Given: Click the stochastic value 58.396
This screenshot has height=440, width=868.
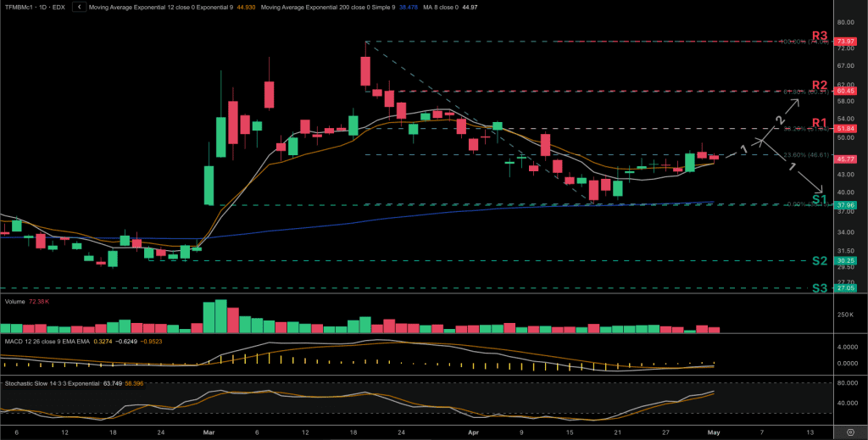Looking at the screenshot, I should pyautogui.click(x=134, y=383).
